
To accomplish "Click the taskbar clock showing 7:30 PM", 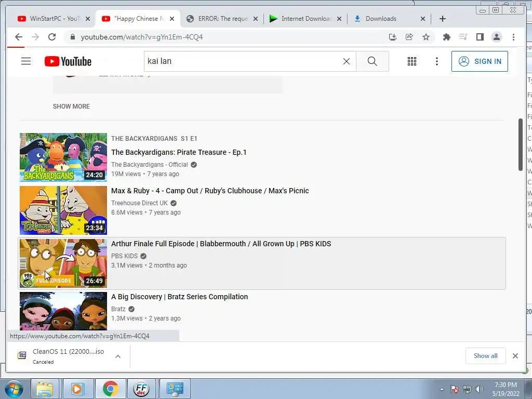I will tap(506, 389).
